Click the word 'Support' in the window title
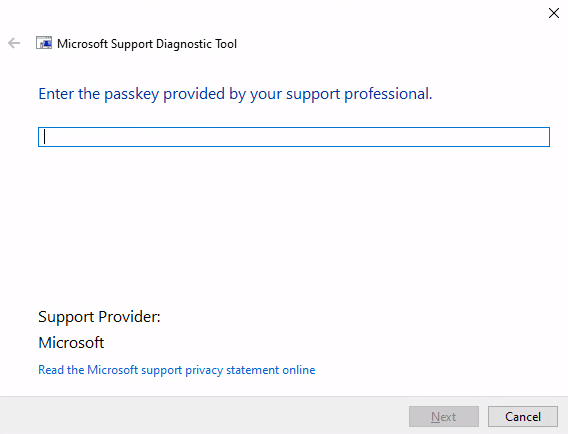 132,44
